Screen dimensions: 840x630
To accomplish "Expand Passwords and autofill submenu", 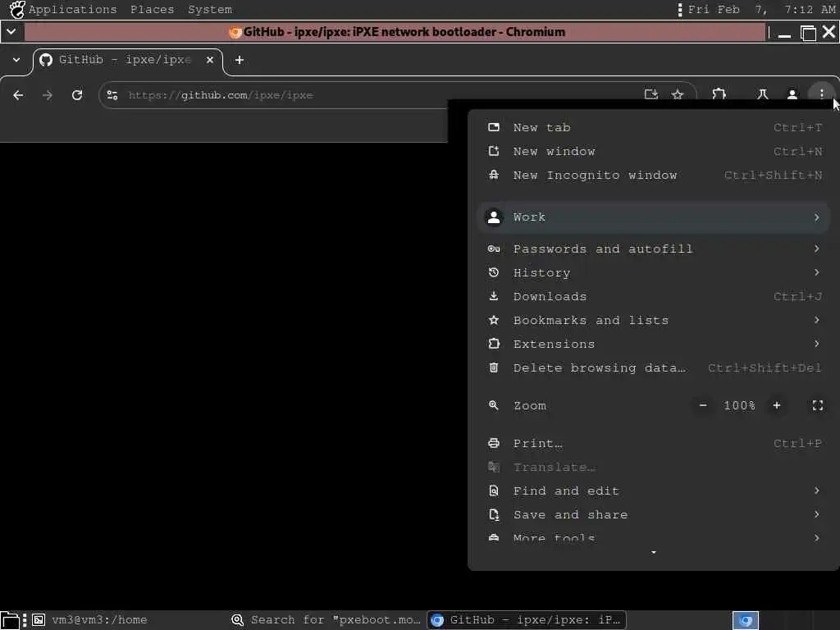I will pos(654,249).
